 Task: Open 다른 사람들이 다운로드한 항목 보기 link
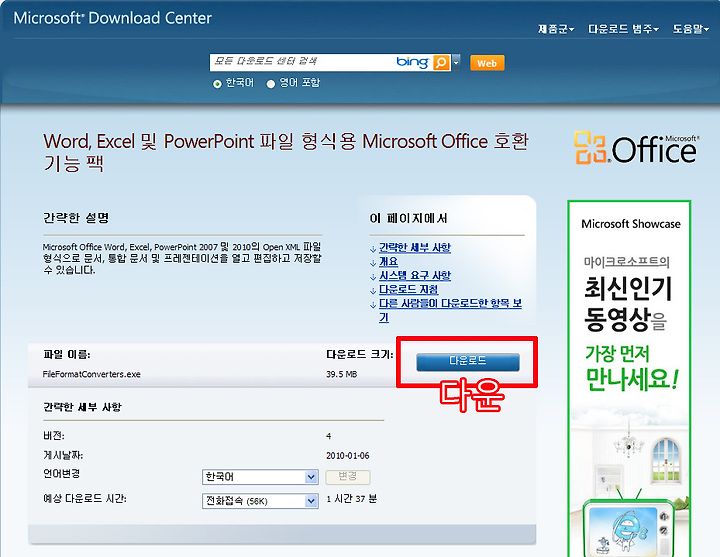450,310
